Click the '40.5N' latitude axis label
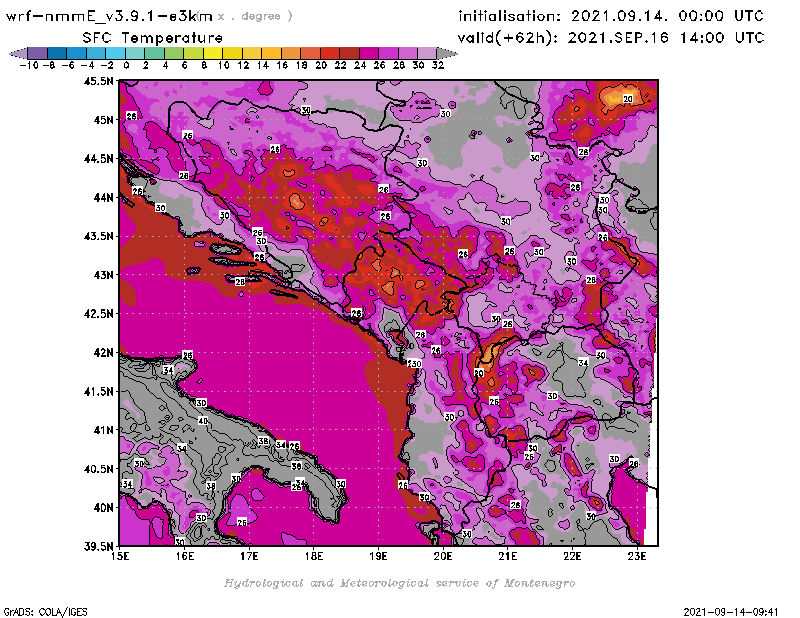 [x=98, y=469]
